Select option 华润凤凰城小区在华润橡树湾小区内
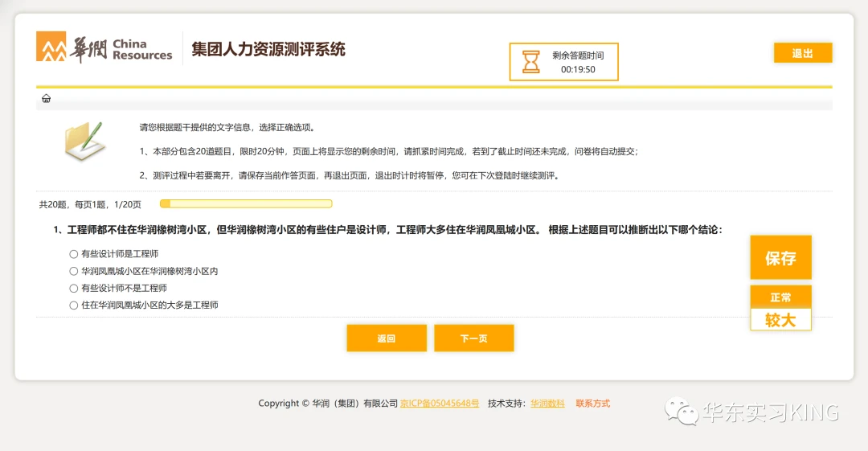Screen dimensions: 868x451 74,271
